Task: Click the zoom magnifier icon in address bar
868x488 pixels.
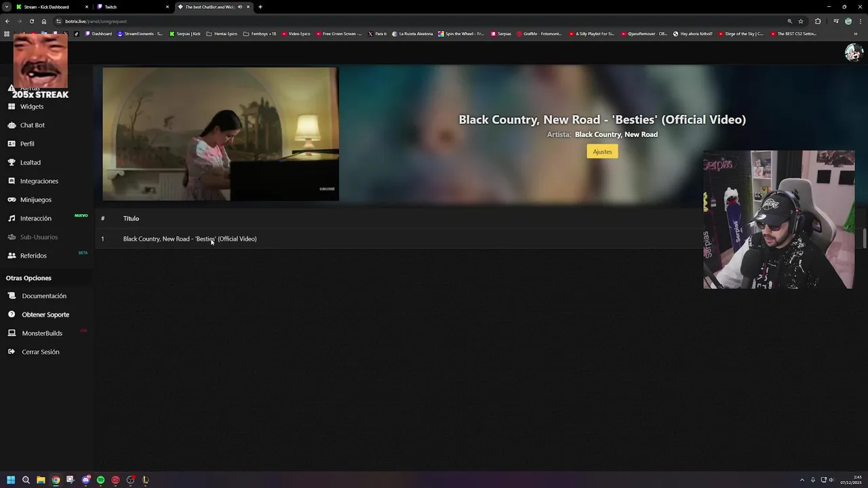Action: pyautogui.click(x=789, y=21)
